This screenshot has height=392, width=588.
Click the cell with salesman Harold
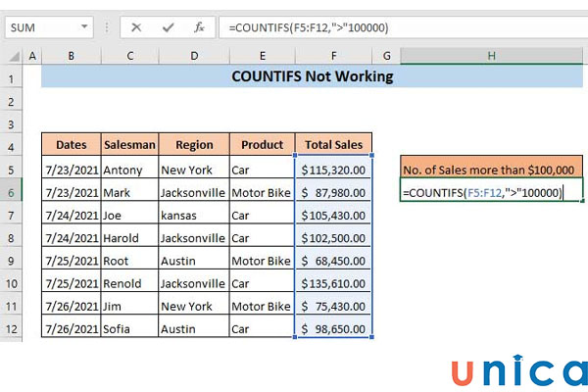(129, 238)
